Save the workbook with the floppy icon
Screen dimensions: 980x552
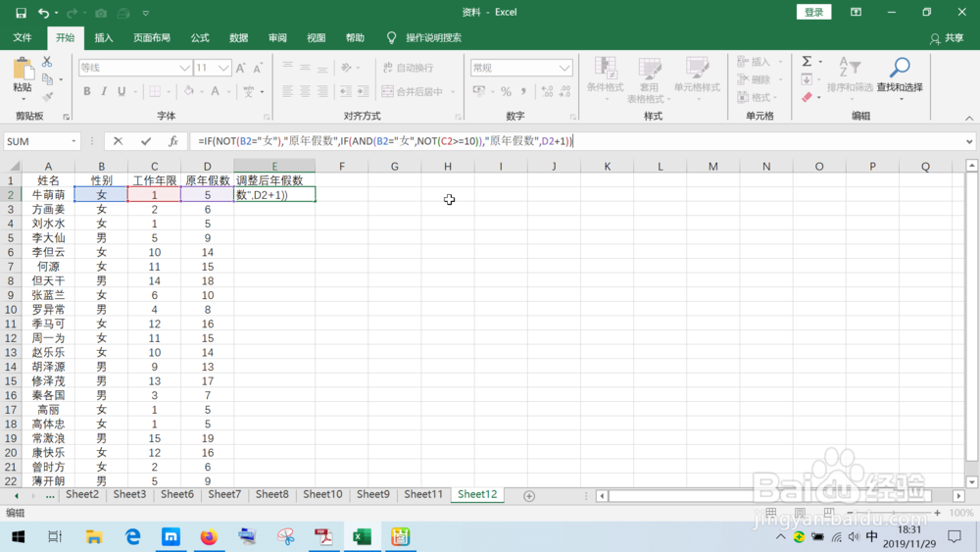click(x=21, y=13)
